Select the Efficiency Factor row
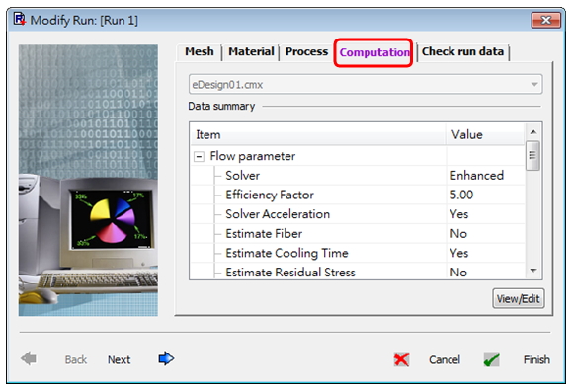 coord(358,195)
